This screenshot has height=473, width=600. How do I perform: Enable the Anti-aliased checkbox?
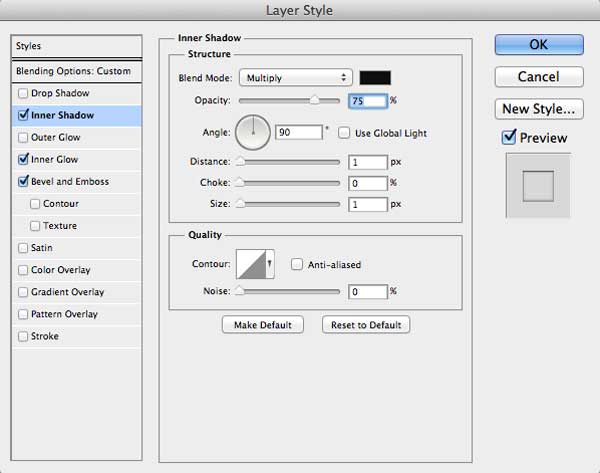pyautogui.click(x=297, y=264)
